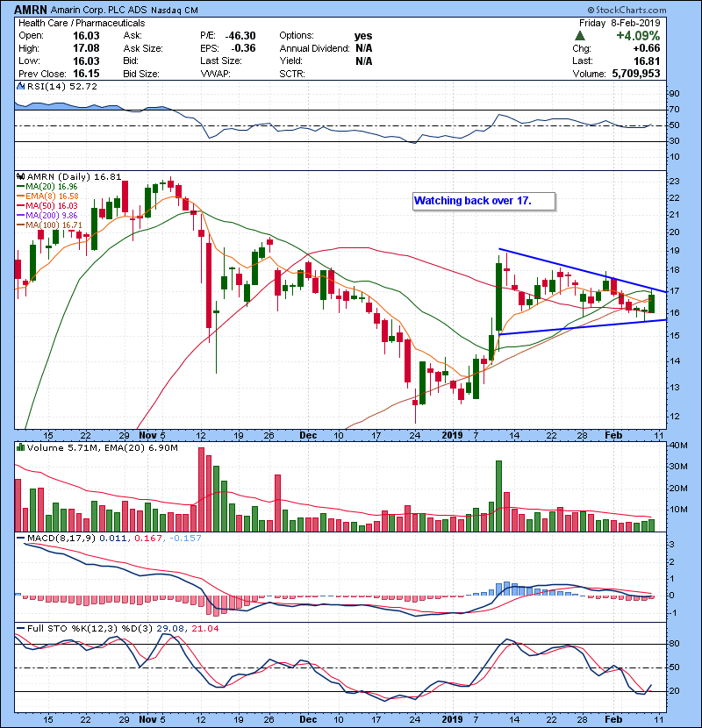
Task: Select the AMRN ticker symbol in the title
Action: coord(30,10)
